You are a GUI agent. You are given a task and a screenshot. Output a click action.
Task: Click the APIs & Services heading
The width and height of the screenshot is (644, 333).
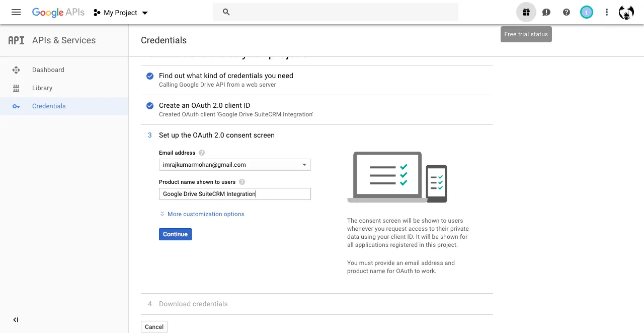click(64, 40)
